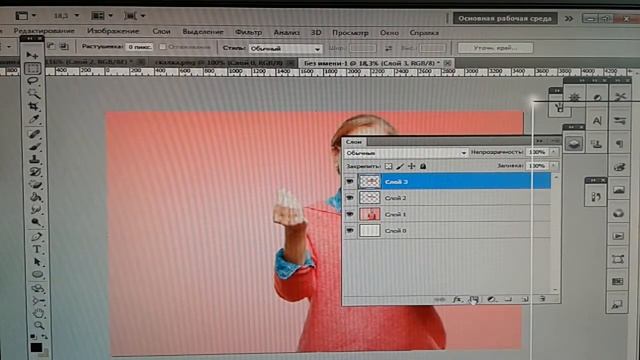Click the Сглаживание checkbox

pyautogui.click(x=162, y=47)
